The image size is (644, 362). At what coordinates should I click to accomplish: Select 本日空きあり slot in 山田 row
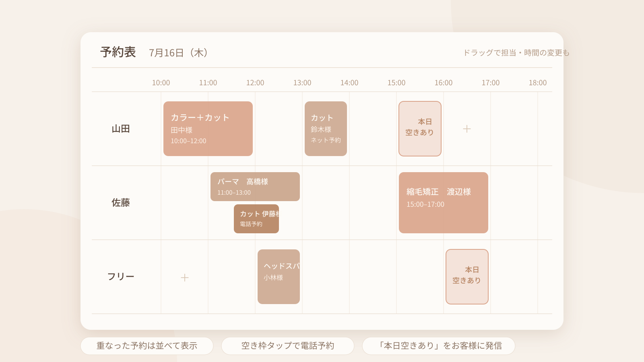coord(420,129)
